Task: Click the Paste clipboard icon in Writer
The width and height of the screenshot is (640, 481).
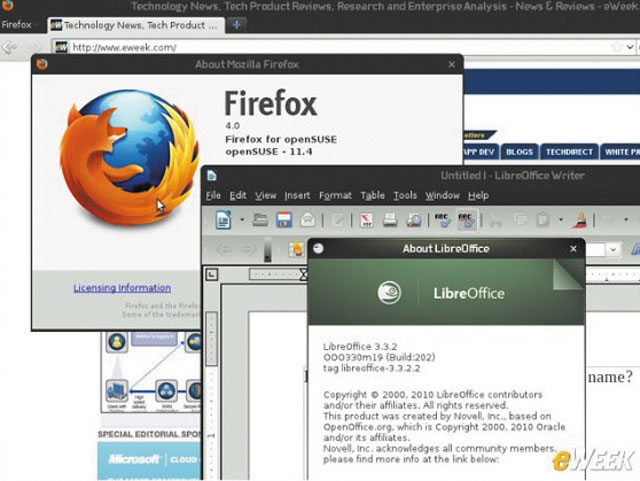Action: coord(543,220)
